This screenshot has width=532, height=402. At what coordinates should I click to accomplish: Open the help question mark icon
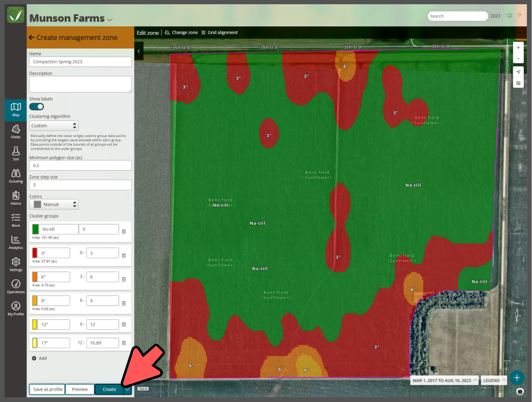click(x=519, y=16)
